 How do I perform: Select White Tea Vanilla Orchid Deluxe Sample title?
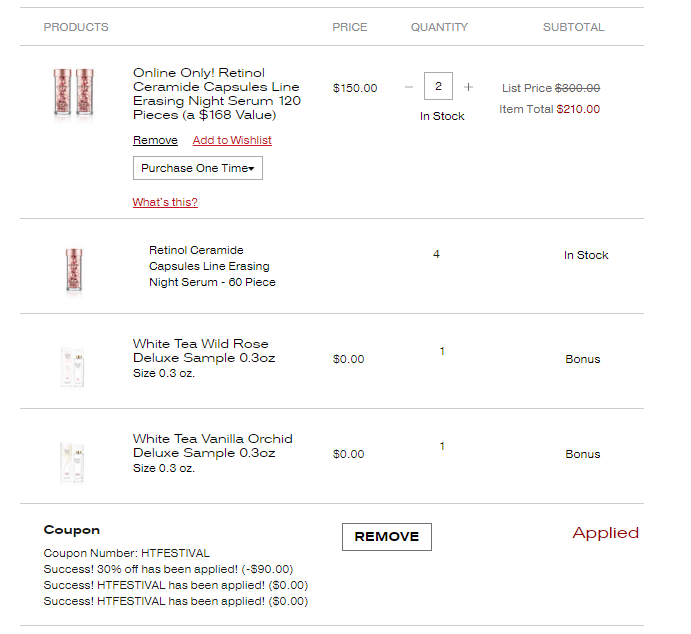(x=213, y=445)
